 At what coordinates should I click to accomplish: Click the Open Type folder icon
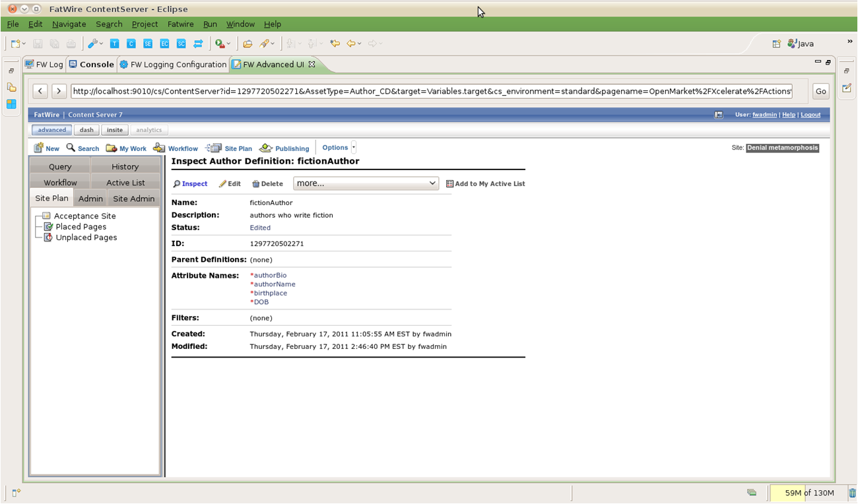coord(247,44)
